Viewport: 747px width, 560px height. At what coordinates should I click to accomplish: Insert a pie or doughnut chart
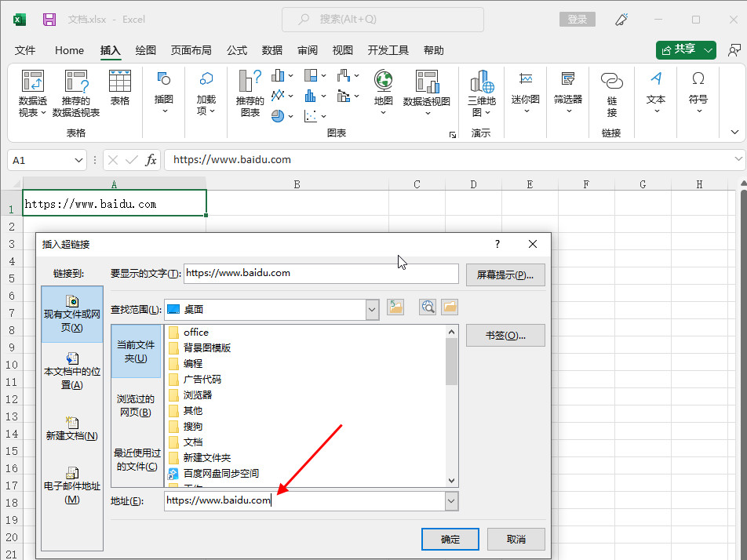click(x=278, y=116)
